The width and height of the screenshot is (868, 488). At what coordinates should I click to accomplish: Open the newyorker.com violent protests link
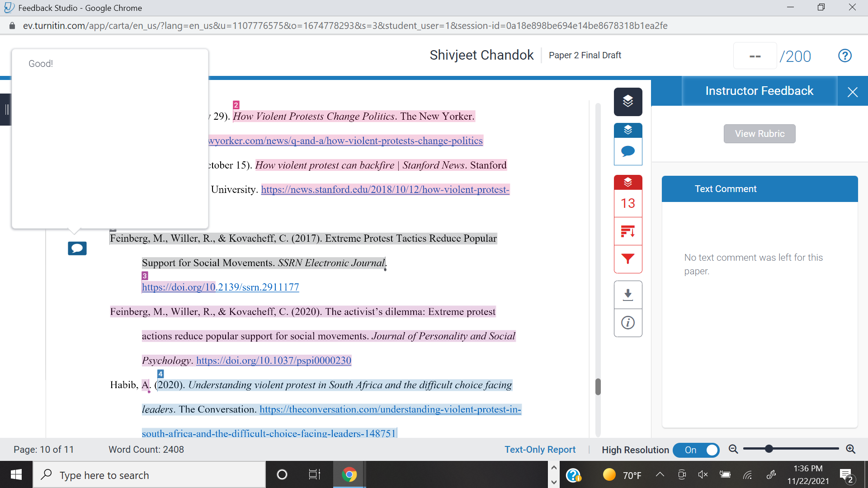(x=345, y=141)
